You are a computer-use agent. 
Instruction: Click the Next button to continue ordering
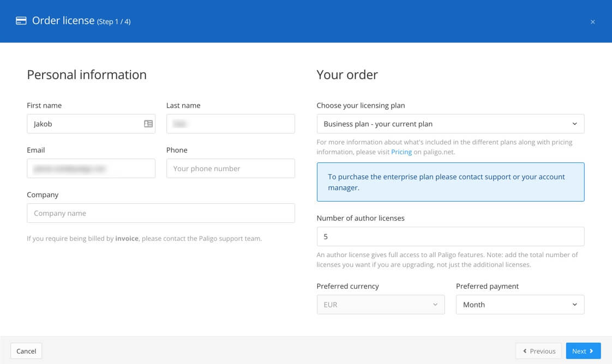tap(583, 351)
